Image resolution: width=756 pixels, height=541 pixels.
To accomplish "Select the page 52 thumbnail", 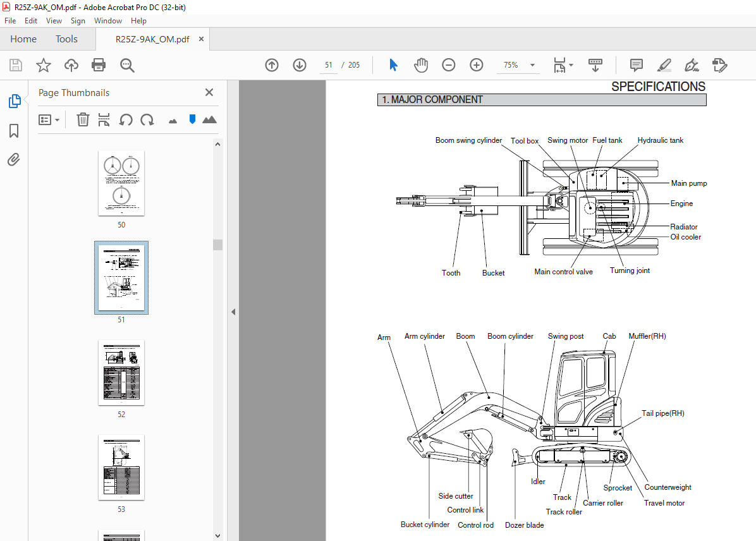I will (x=121, y=373).
